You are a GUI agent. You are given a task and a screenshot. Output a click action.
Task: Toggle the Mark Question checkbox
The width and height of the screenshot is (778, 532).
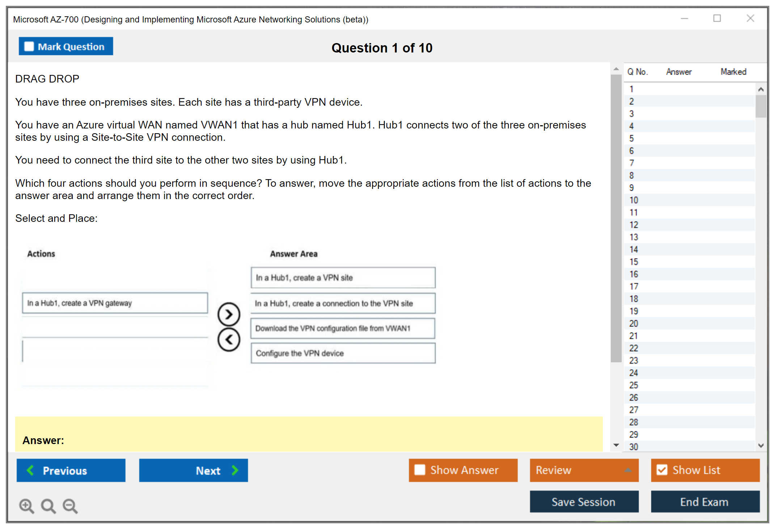tap(29, 46)
